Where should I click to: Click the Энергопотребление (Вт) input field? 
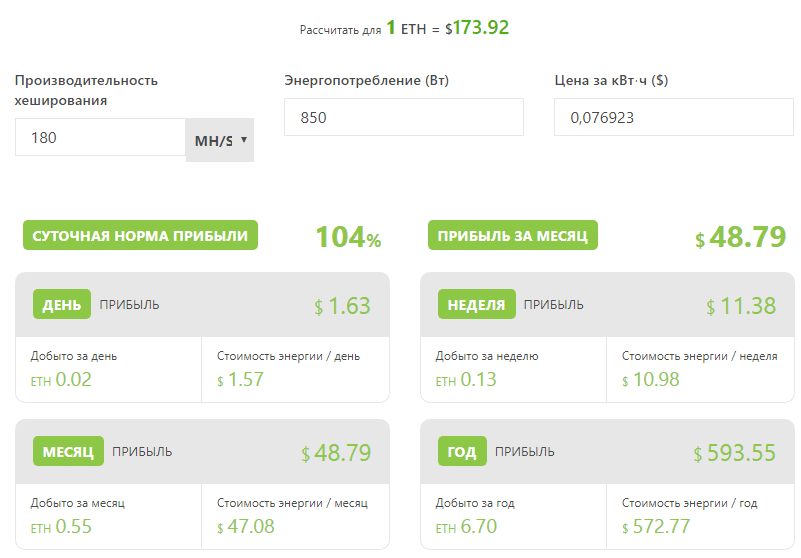coord(403,117)
